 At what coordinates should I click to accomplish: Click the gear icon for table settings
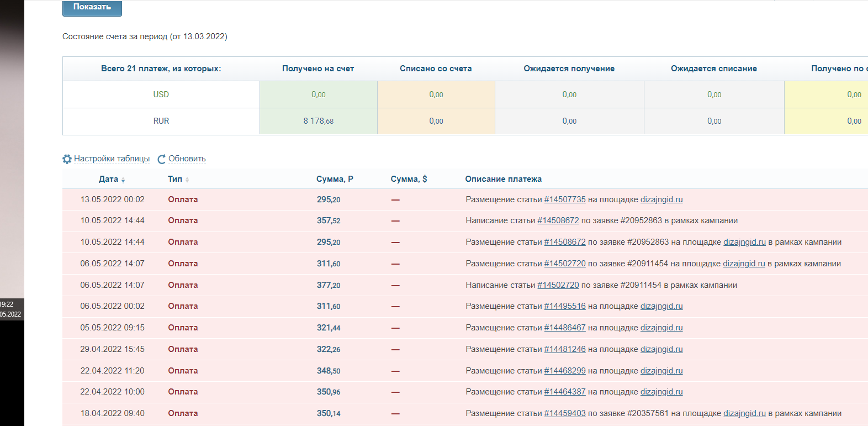point(67,159)
